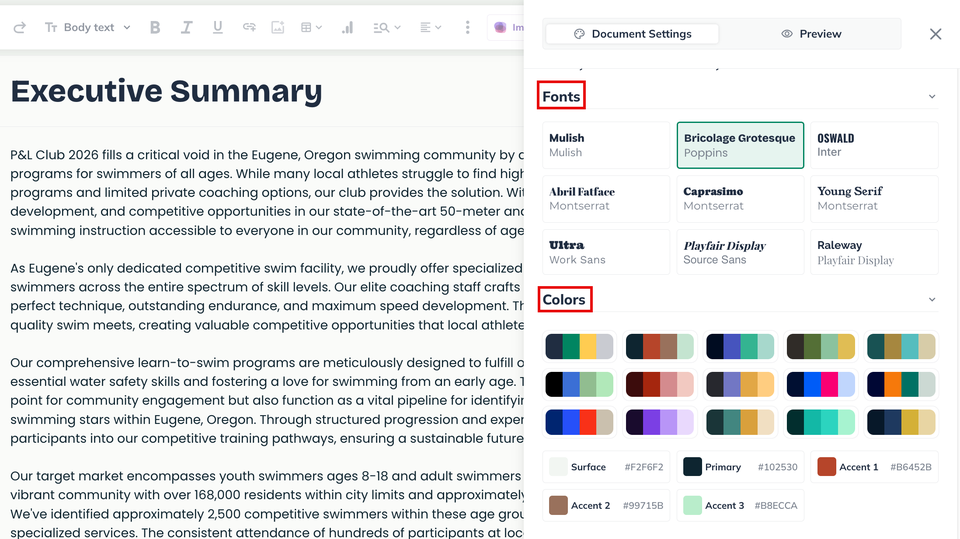Image resolution: width=960 pixels, height=539 pixels.
Task: Click the Executive Summary heading
Action: pyautogui.click(x=166, y=92)
